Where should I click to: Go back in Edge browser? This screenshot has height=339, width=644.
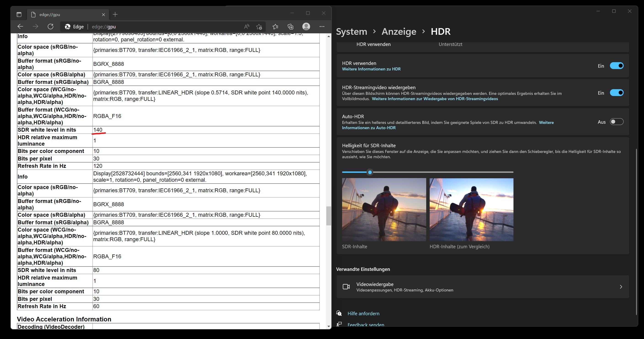coord(21,27)
